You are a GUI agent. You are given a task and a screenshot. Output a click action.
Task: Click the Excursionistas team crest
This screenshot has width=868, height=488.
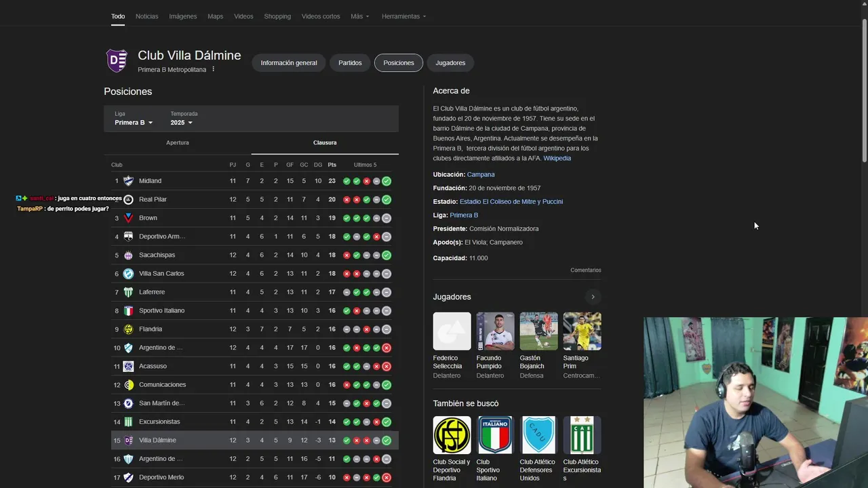128,422
